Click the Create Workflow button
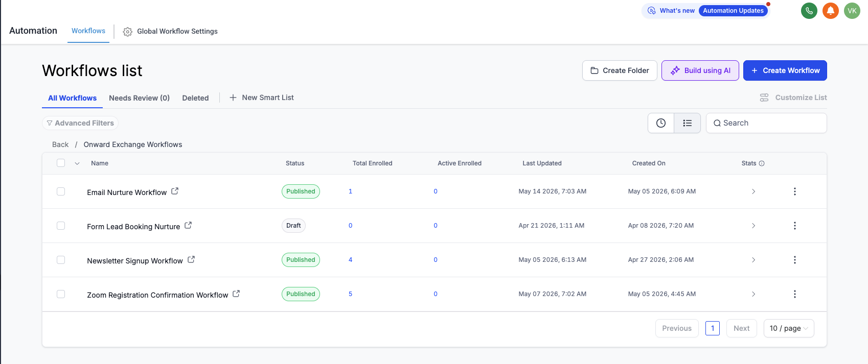This screenshot has height=364, width=868. [x=785, y=70]
